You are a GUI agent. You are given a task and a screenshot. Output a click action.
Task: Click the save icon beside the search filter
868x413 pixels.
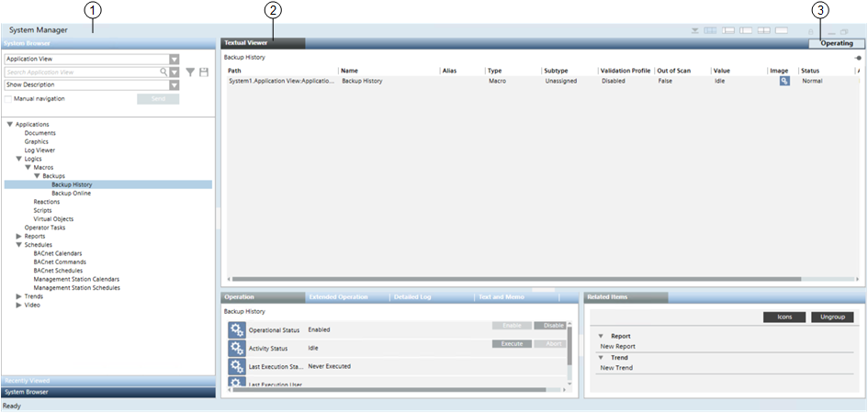[204, 72]
